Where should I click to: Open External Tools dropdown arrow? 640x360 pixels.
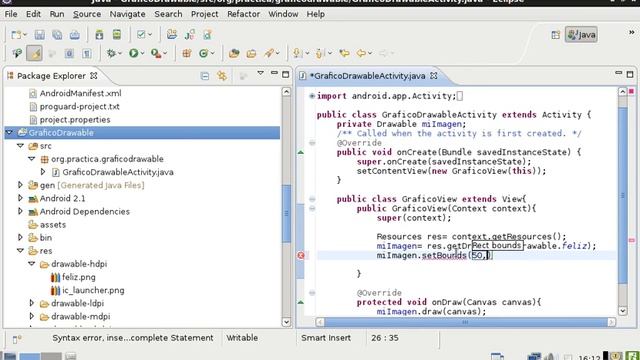click(165, 53)
